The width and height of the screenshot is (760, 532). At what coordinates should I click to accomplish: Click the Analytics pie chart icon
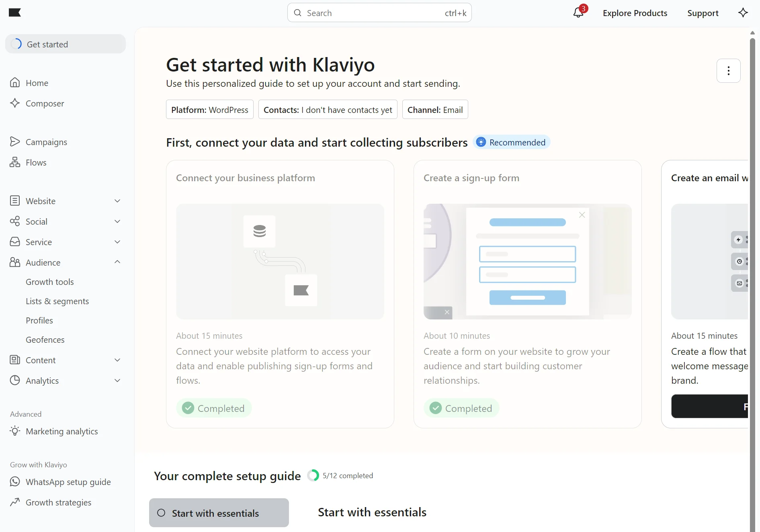(15, 380)
